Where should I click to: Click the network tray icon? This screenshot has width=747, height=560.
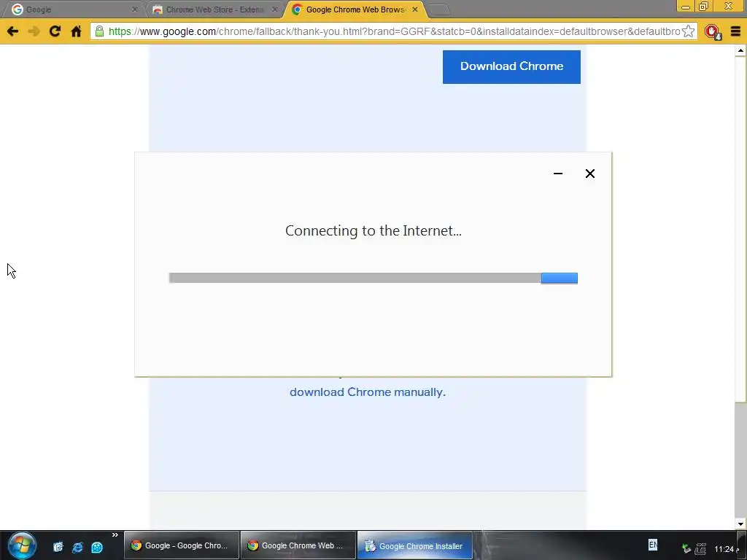700,549
